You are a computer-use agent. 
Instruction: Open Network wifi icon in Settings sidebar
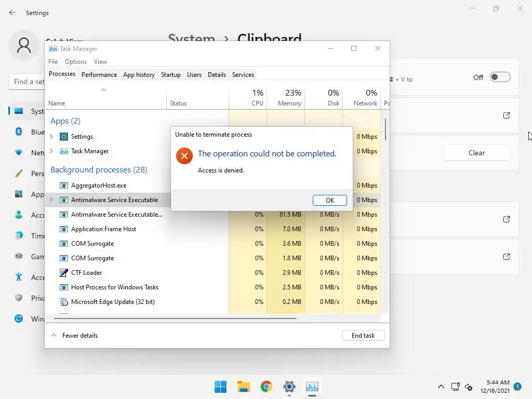coord(19,153)
